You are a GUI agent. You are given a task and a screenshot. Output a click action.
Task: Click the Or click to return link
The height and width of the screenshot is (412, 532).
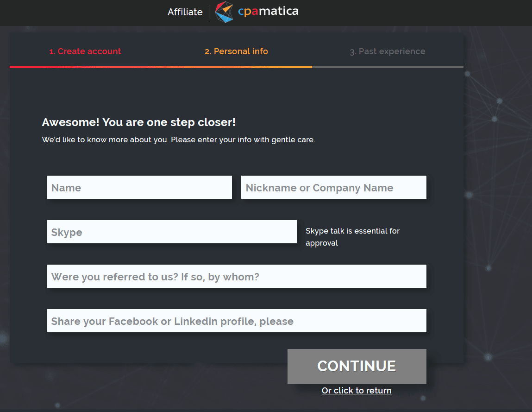pyautogui.click(x=357, y=390)
